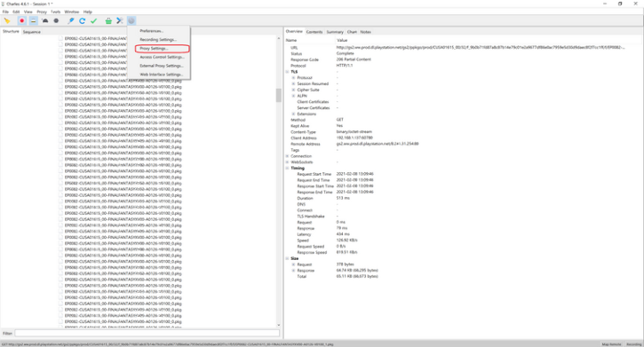Expand the WebSockets section

pyautogui.click(x=288, y=162)
